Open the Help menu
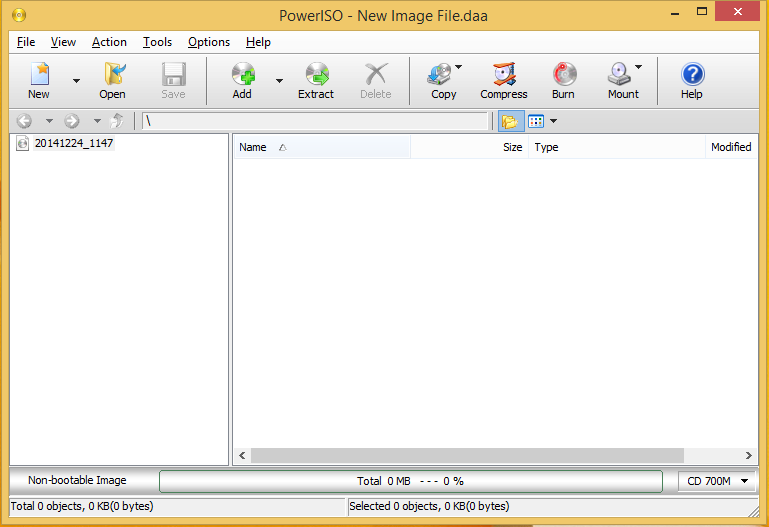The image size is (769, 527). [258, 42]
